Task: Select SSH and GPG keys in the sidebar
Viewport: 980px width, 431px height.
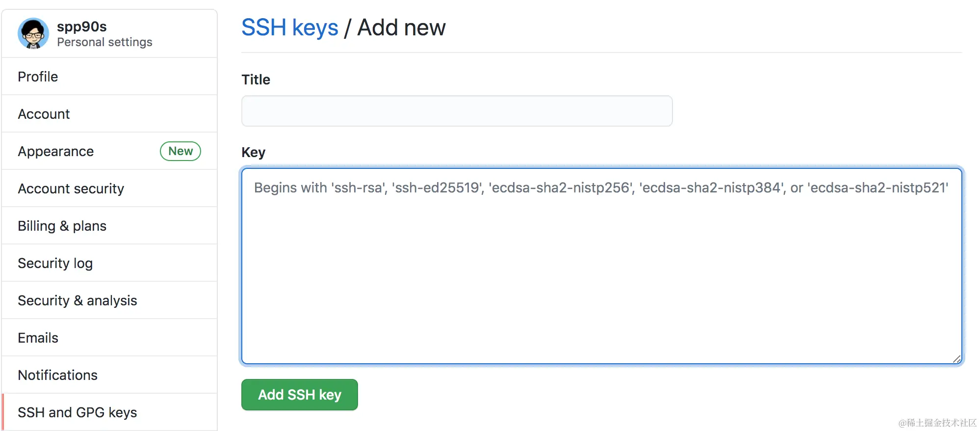Action: pyautogui.click(x=109, y=412)
